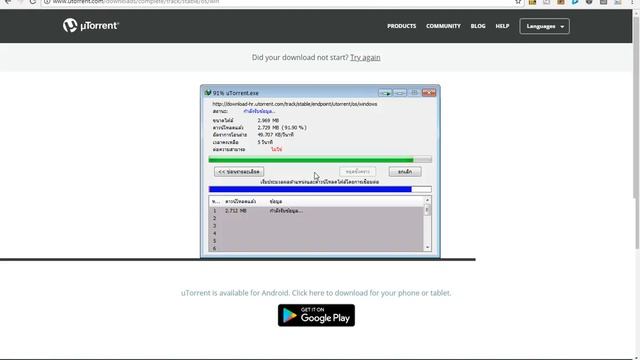This screenshot has width=640, height=360.
Task: Open the COMMUNITY menu
Action: [443, 26]
